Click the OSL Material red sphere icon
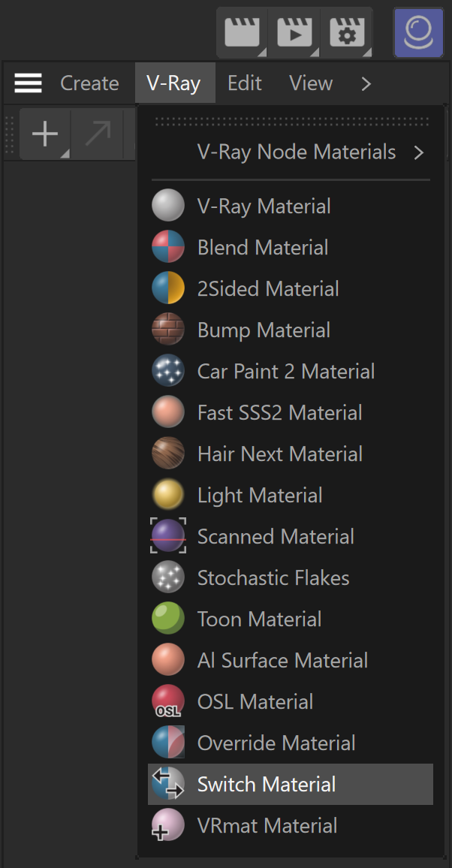The height and width of the screenshot is (868, 452). [x=168, y=701]
